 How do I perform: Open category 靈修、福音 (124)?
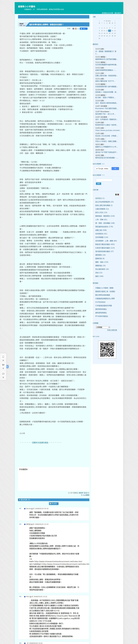coord(102,262)
